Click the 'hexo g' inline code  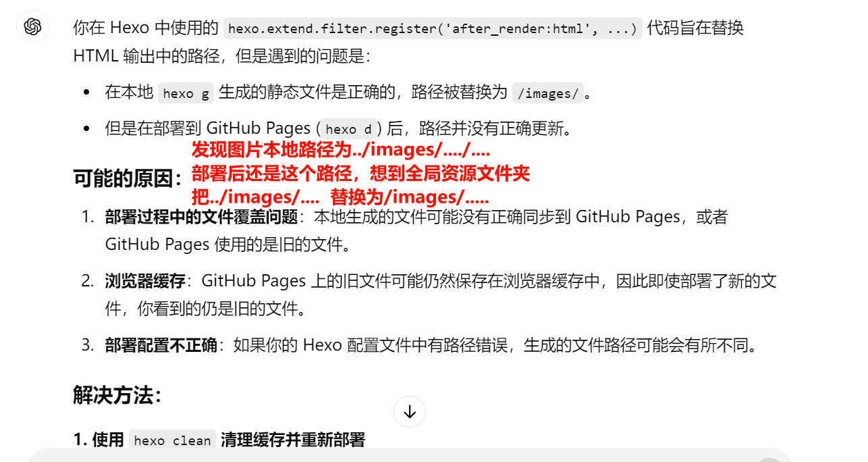coord(186,94)
